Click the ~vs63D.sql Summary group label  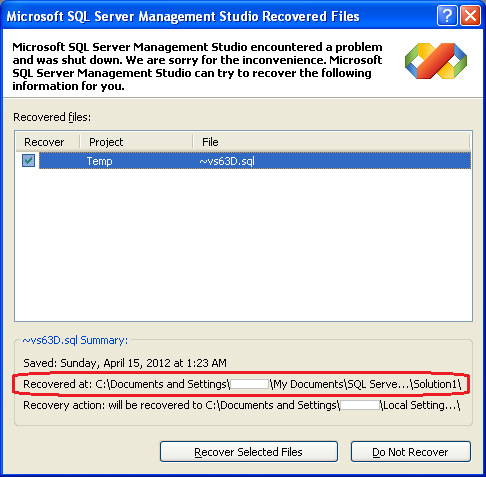point(75,340)
